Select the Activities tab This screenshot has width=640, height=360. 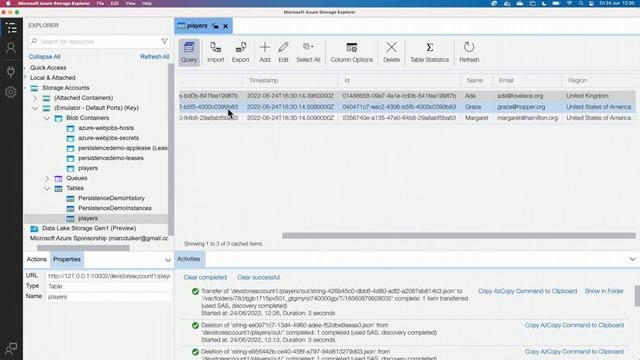pos(189,259)
